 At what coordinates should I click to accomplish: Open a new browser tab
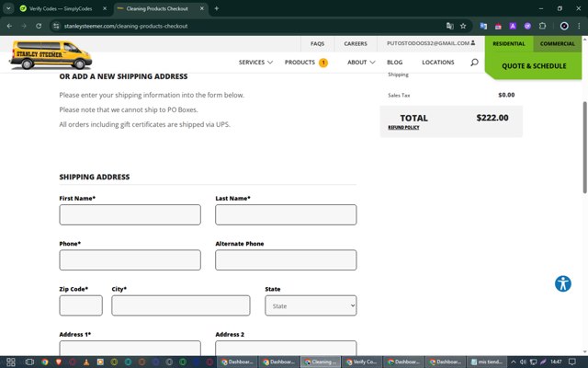[217, 8]
